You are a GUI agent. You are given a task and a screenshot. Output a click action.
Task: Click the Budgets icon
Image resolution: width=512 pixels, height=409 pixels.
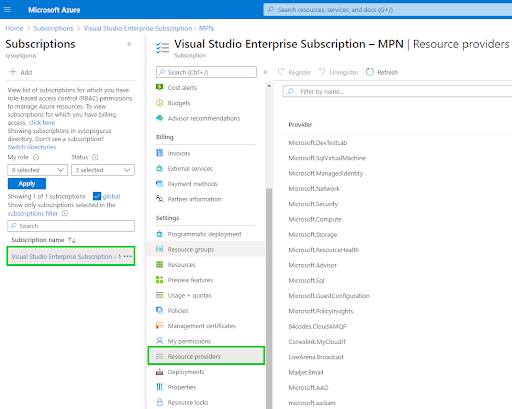pos(160,103)
